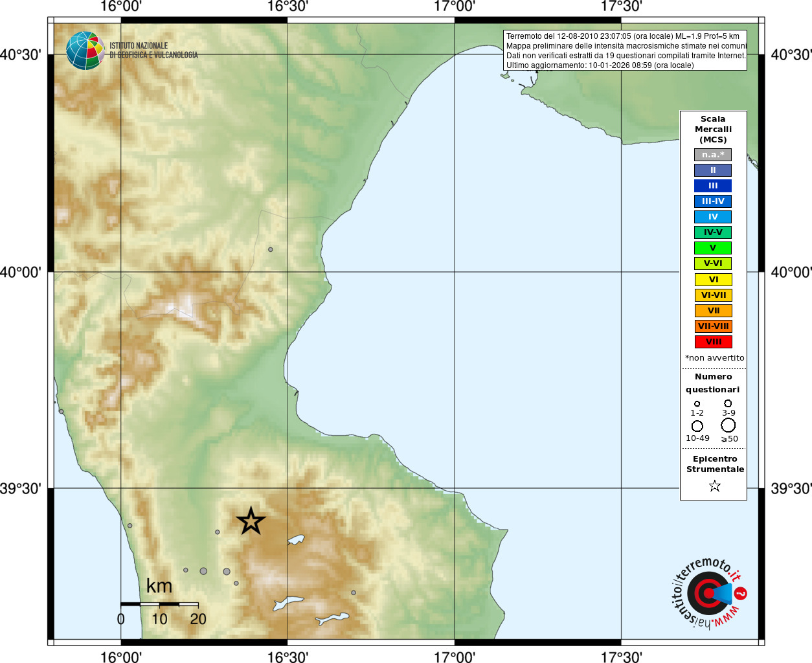Image resolution: width=812 pixels, height=663 pixels.
Task: Select the III-IV intensity swatch
Action: tap(713, 201)
